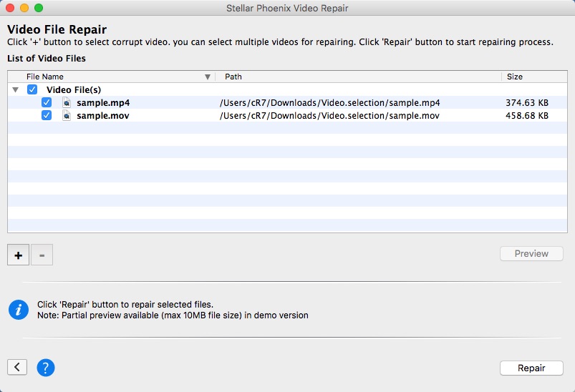Viewport: 575px width, 392px height.
Task: Select the sample.mp4 file name
Action: pos(103,103)
